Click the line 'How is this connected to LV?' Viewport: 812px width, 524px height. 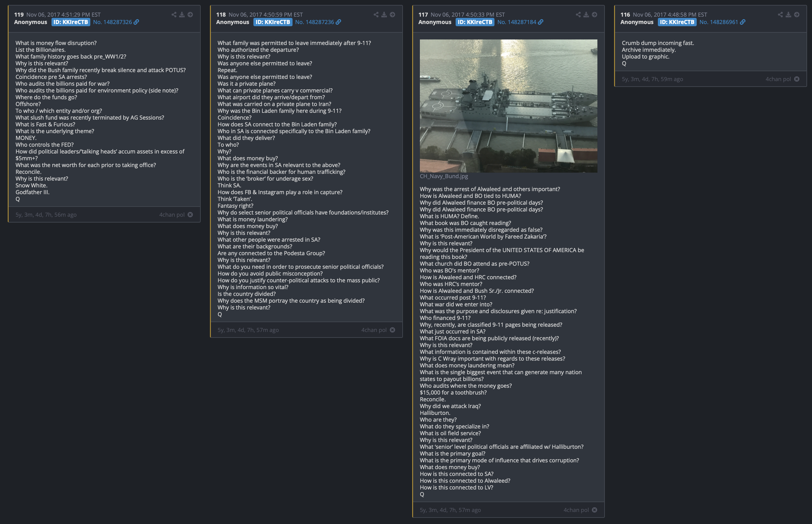[456, 488]
